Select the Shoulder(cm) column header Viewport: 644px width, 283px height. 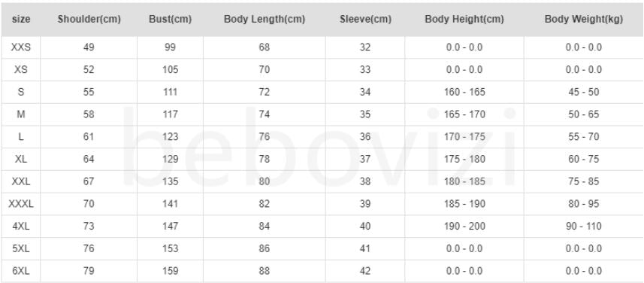coord(89,20)
